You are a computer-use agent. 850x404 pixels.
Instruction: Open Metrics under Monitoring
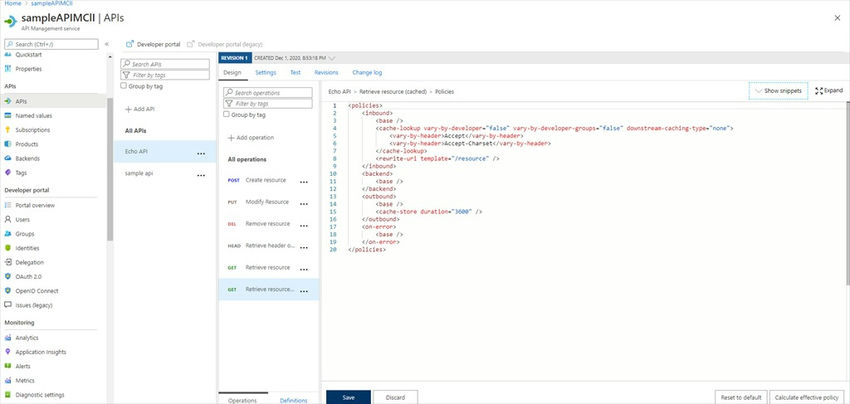pos(24,381)
